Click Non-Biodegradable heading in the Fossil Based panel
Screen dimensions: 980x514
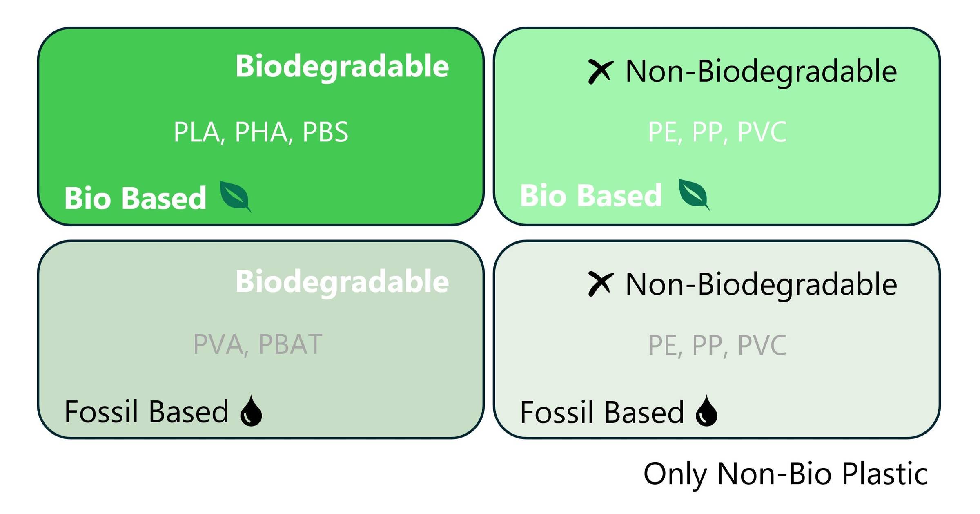pos(761,284)
